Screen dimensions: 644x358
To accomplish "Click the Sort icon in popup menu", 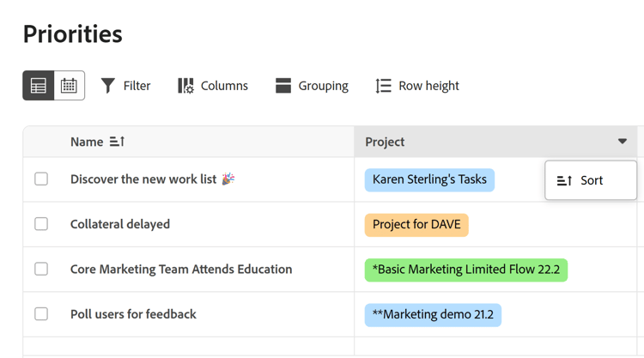I will [x=564, y=180].
